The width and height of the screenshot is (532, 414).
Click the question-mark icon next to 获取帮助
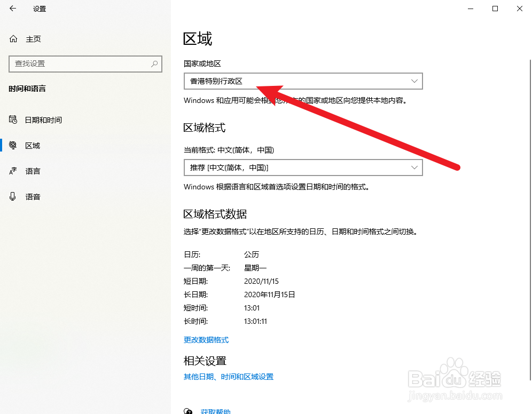click(x=188, y=411)
